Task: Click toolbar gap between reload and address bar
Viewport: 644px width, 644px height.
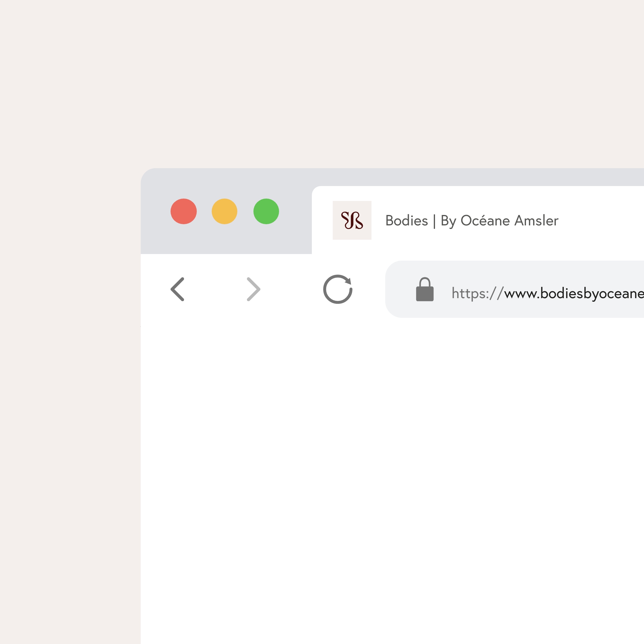Action: [369, 289]
